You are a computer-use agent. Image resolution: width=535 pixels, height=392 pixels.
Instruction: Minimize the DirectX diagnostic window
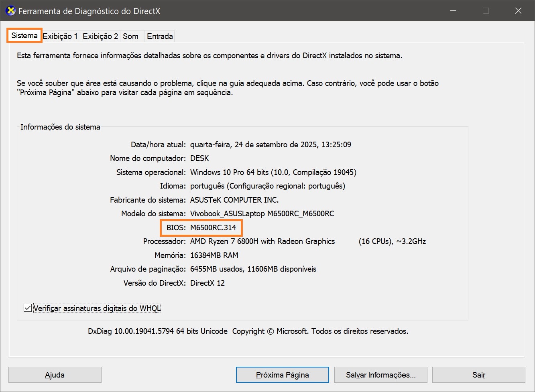454,11
